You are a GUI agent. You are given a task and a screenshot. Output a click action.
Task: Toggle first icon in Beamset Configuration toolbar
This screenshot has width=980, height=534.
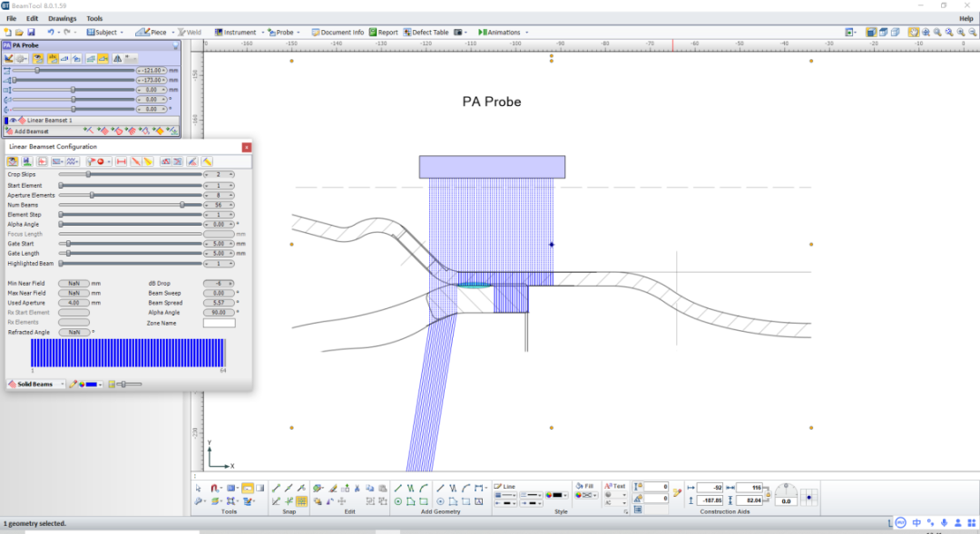[x=13, y=161]
